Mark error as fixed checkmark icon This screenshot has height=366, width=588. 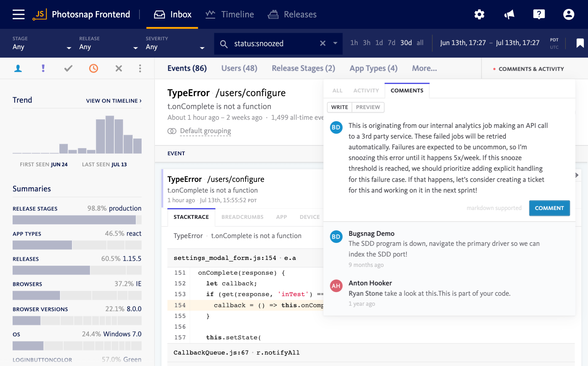point(68,68)
